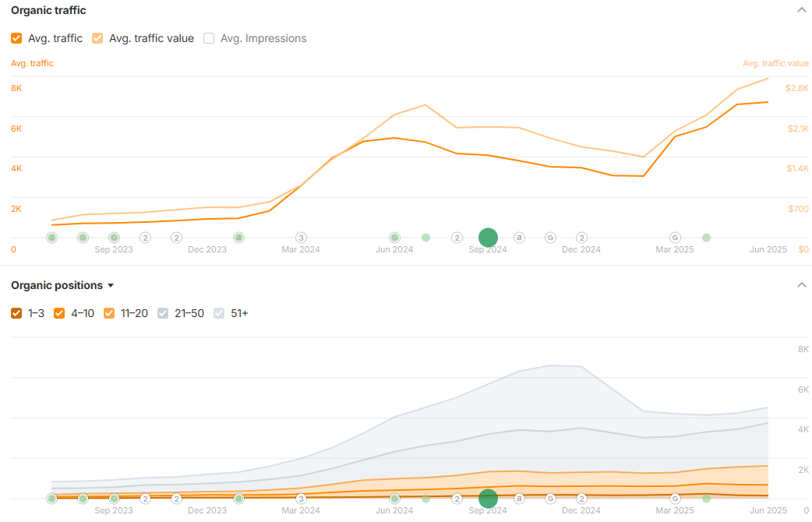Click white 'a' marker after Sep 2024 in traffic chart
The width and height of the screenshot is (812, 522).
[519, 238]
